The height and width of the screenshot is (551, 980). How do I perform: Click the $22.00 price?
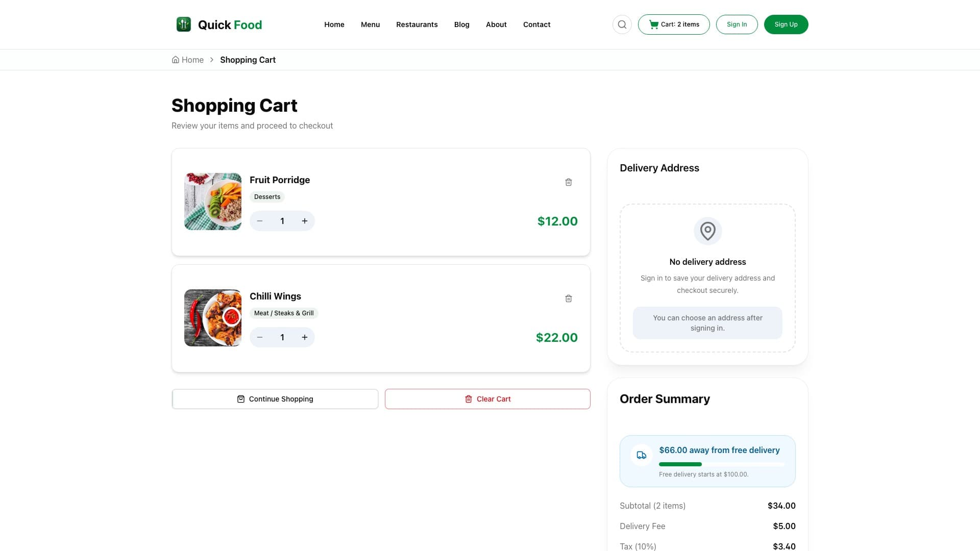pos(557,337)
